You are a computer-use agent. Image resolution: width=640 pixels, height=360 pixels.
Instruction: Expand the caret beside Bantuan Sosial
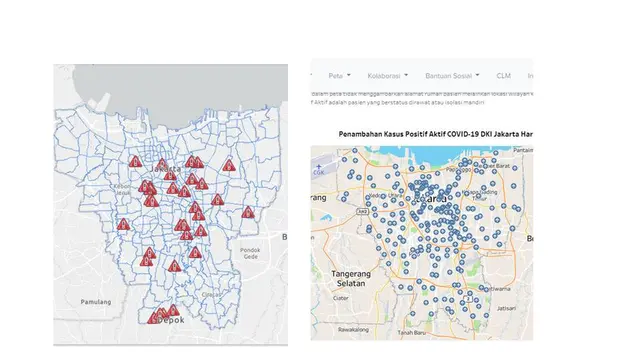click(x=478, y=76)
